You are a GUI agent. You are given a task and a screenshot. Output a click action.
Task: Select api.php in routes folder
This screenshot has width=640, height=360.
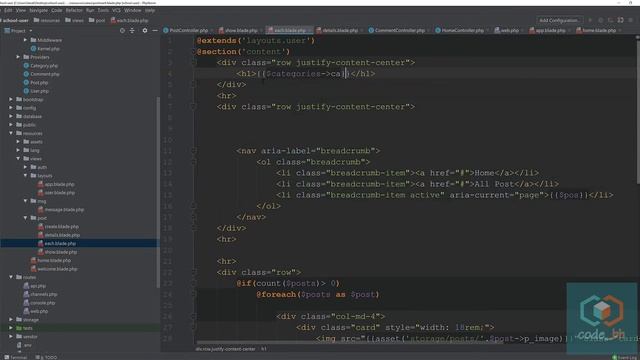[35, 286]
